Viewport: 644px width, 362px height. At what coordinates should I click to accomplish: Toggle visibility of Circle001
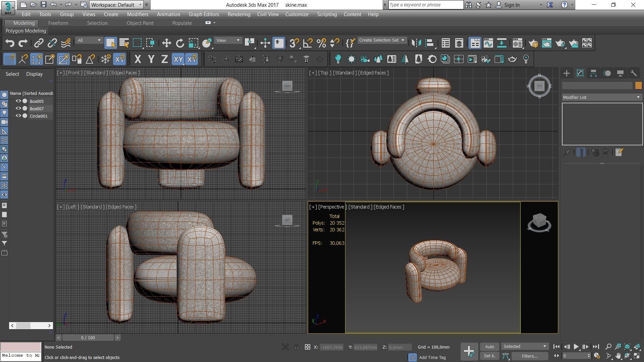coord(18,116)
